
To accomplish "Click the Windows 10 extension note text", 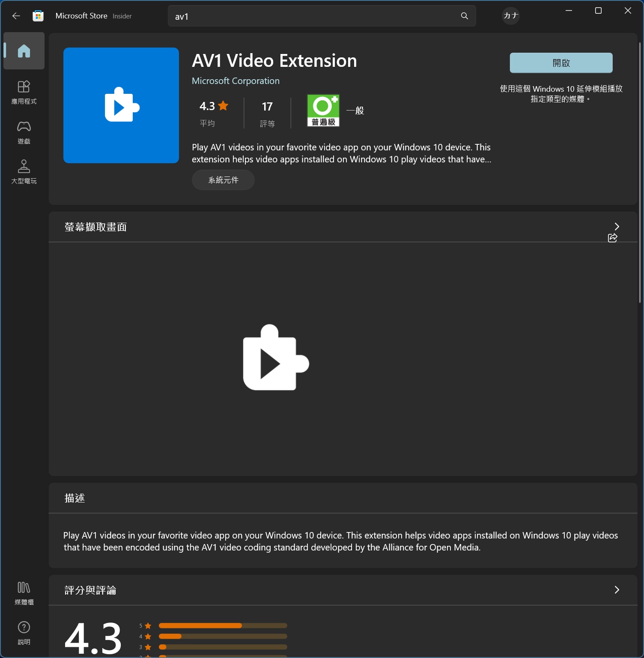I will [561, 94].
